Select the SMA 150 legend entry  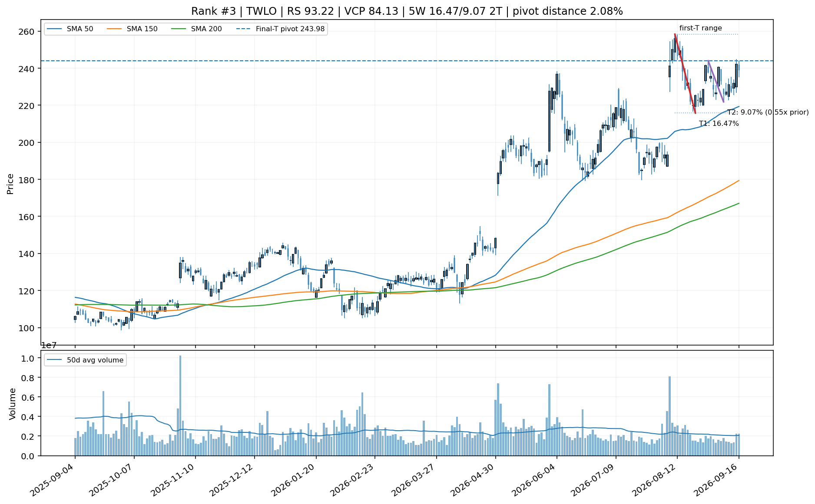point(132,29)
